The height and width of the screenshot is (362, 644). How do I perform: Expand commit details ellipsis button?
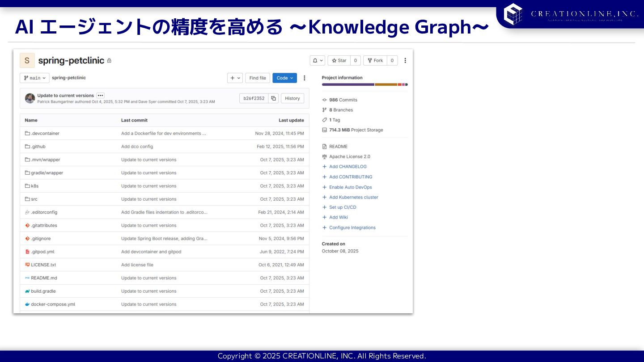coord(101,95)
